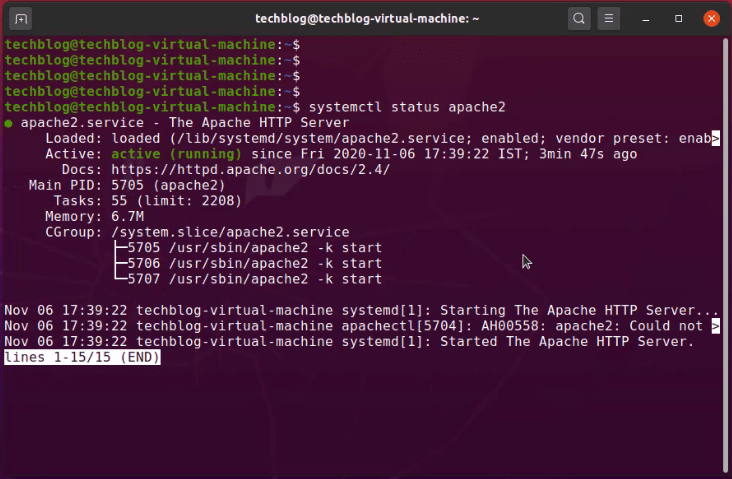Screen dimensions: 732x479
Task: Click 'apache2.service - The Apache HTTP Server'
Action: click(x=185, y=123)
